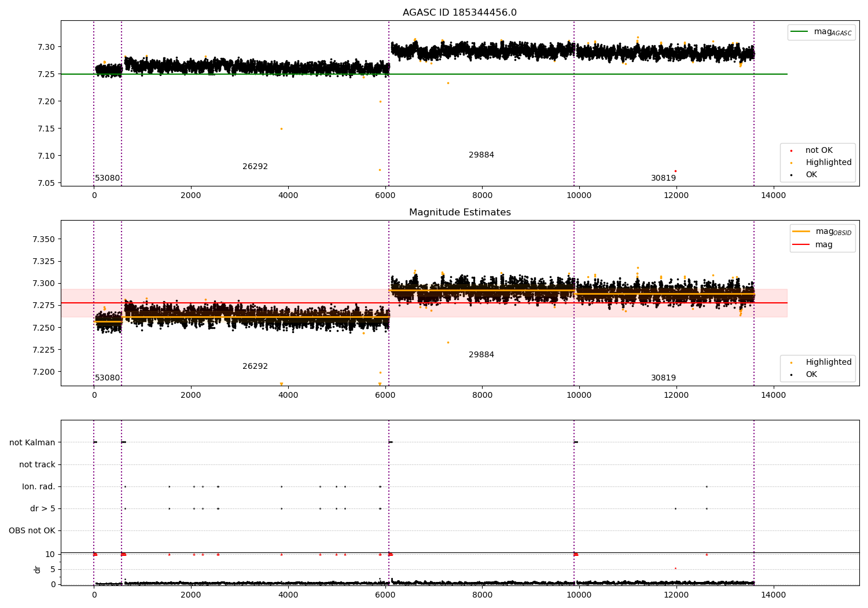
Task: Click the 'dr > 5' row label
Action: click(43, 509)
